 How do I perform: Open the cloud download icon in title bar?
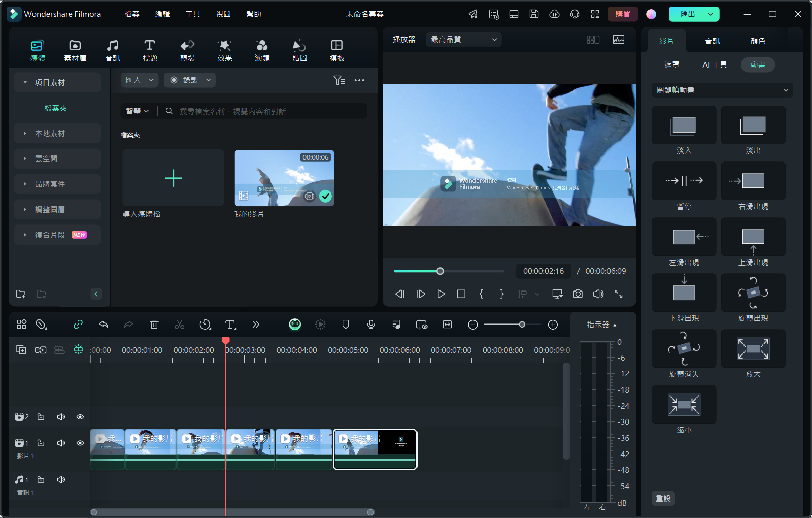coord(555,14)
